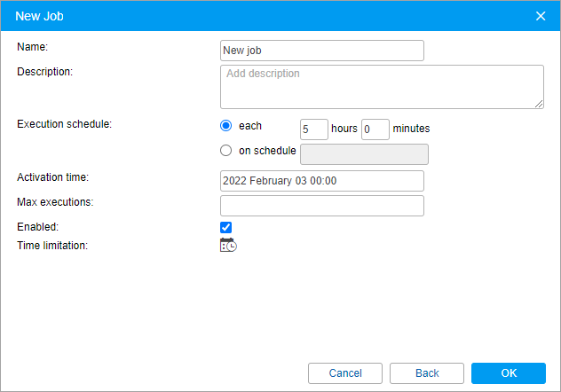
Task: Uncheck the Enabled checkbox
Action: coord(226,227)
